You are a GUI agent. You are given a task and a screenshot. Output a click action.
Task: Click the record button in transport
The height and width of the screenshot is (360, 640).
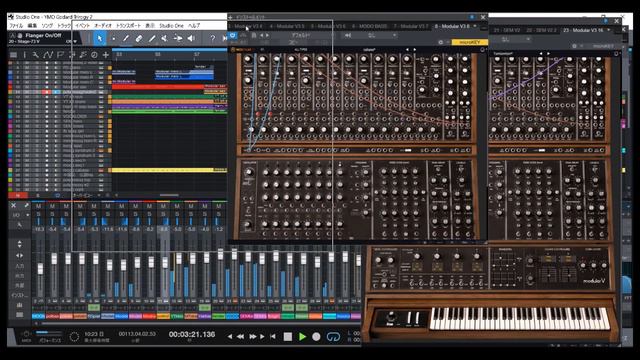pos(316,337)
